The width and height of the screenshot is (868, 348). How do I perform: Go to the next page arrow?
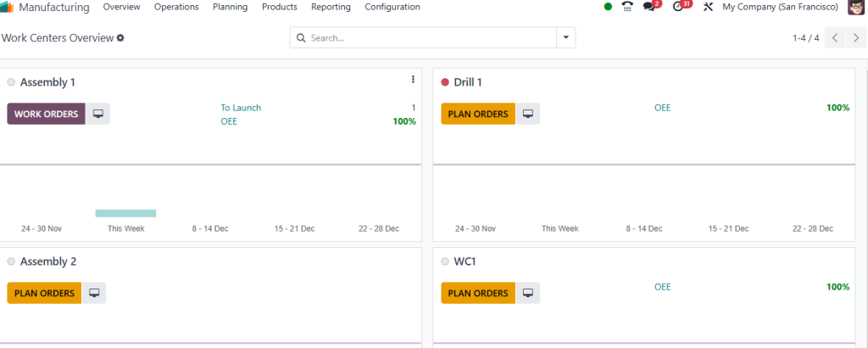(x=856, y=37)
